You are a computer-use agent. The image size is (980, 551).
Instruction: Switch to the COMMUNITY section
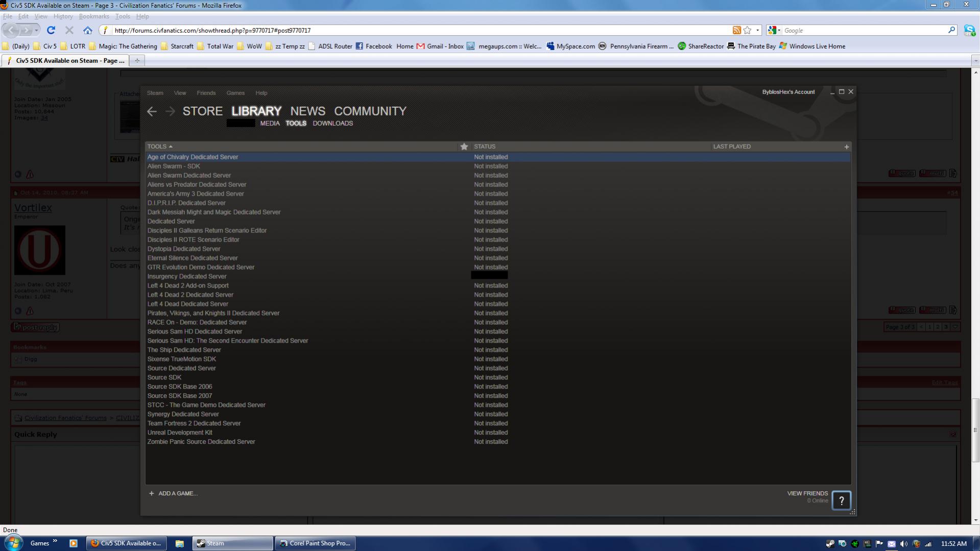(370, 111)
